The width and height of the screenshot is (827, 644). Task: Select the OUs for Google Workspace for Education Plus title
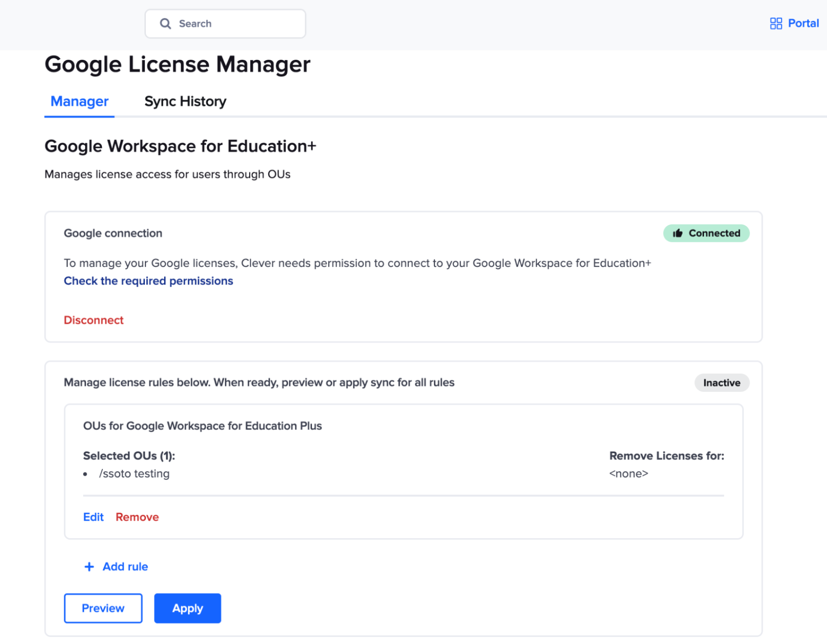coord(203,426)
